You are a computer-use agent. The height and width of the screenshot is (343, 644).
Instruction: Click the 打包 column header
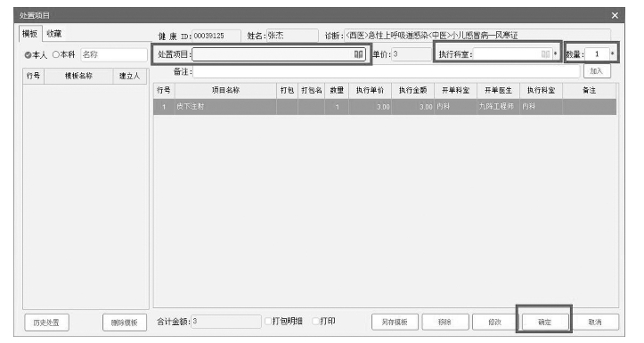287,90
